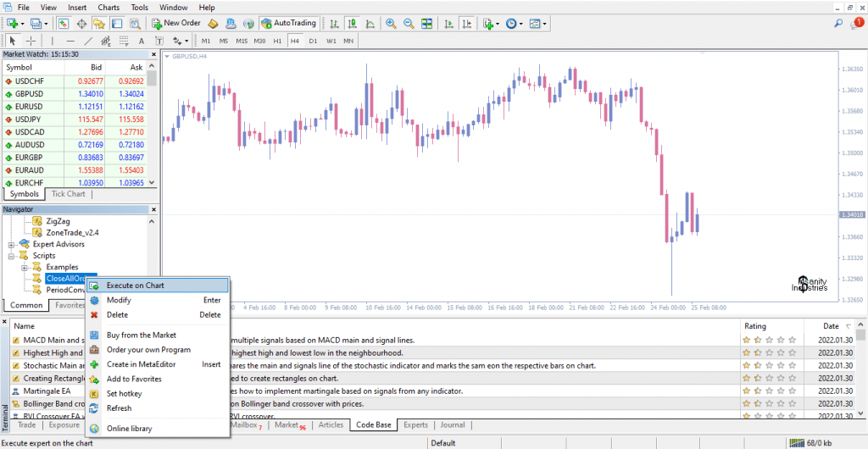Switch to the Tick Chart tab

pos(69,194)
